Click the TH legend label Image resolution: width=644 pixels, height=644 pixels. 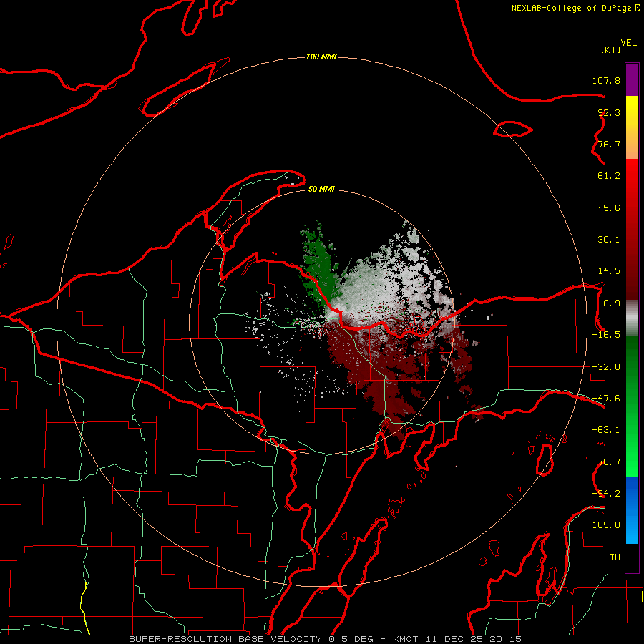pyautogui.click(x=615, y=557)
